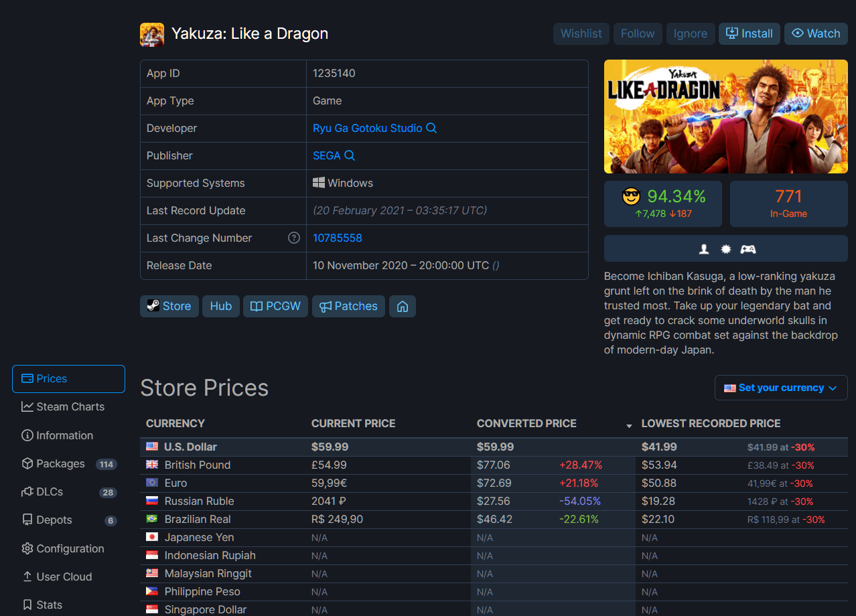Open the SEGA publisher link
This screenshot has height=616, width=856.
[x=327, y=155]
